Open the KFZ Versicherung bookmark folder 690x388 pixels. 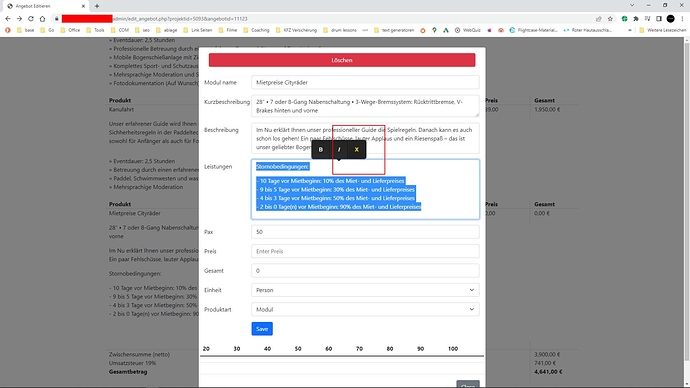(296, 30)
